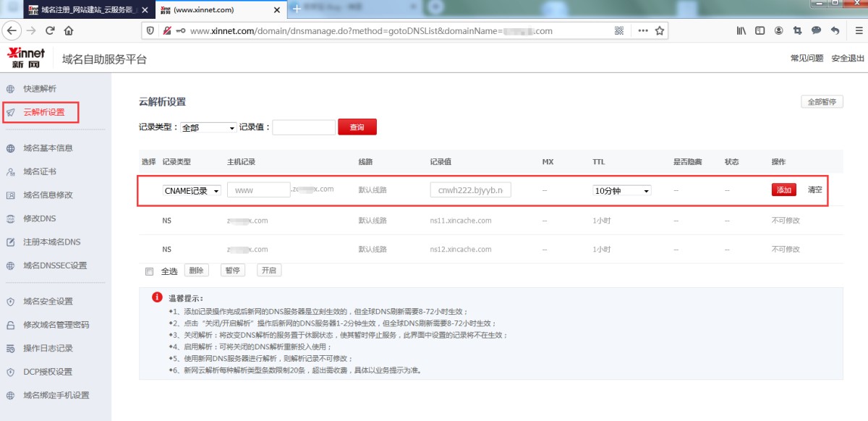The image size is (868, 421).
Task: Click the 主机记录 www input field
Action: (258, 190)
